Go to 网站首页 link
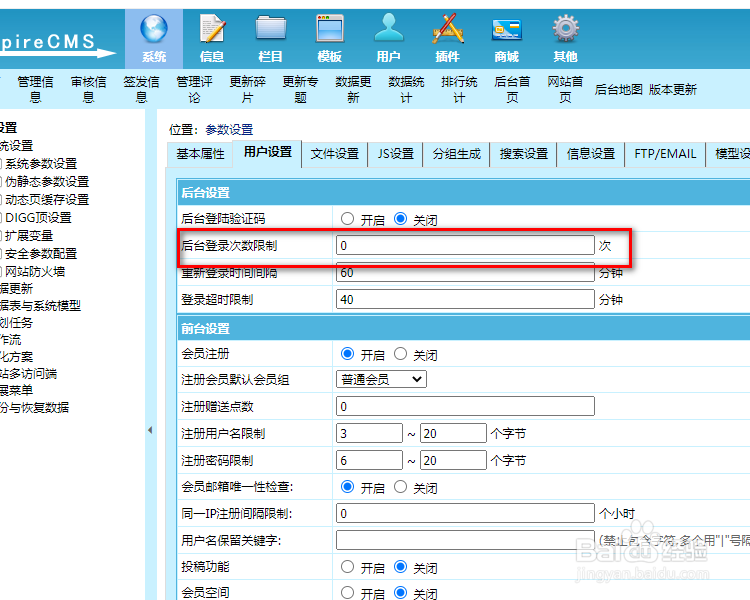750x600 pixels. coord(565,89)
